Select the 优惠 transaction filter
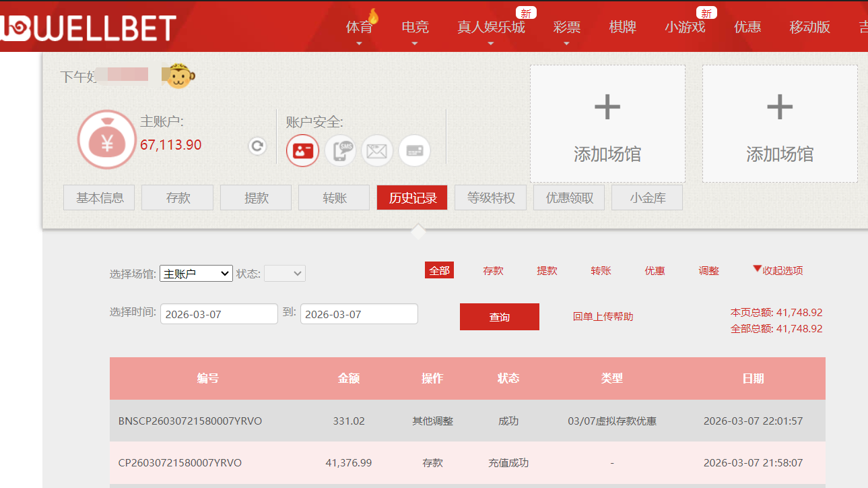 point(655,270)
